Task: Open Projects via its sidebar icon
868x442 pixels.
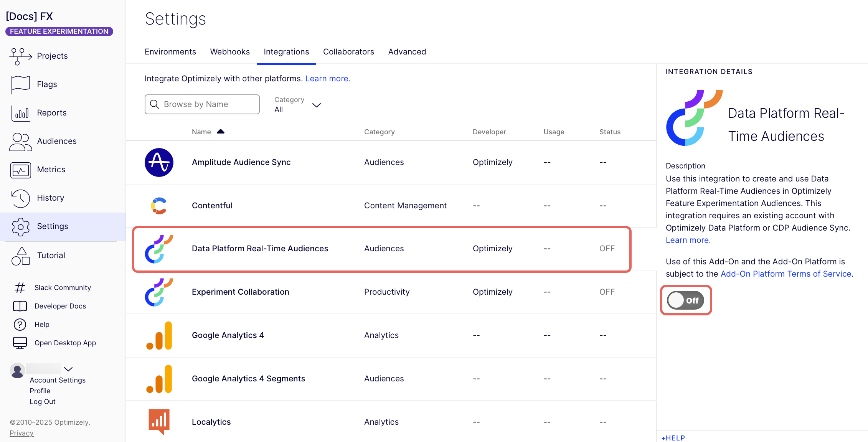Action: pos(20,56)
